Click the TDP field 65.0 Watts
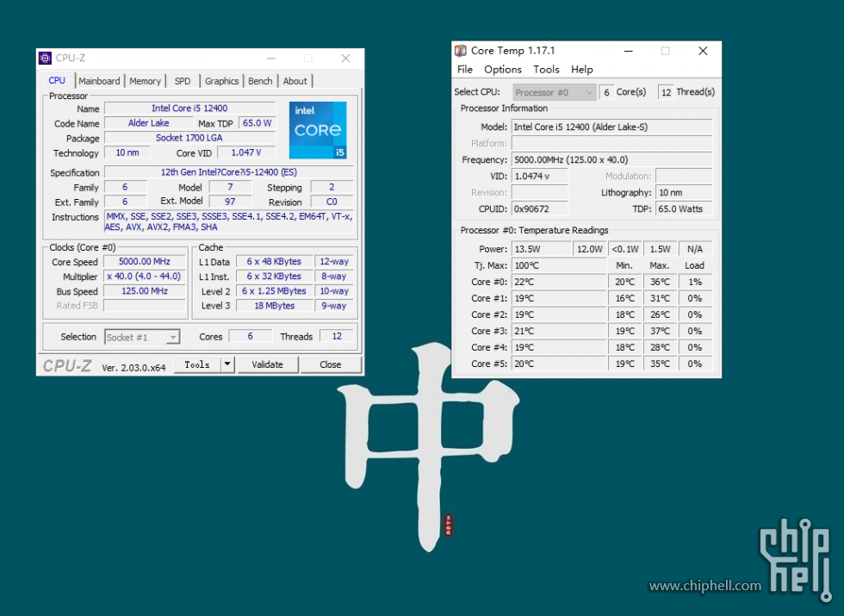The width and height of the screenshot is (844, 616). click(x=684, y=208)
